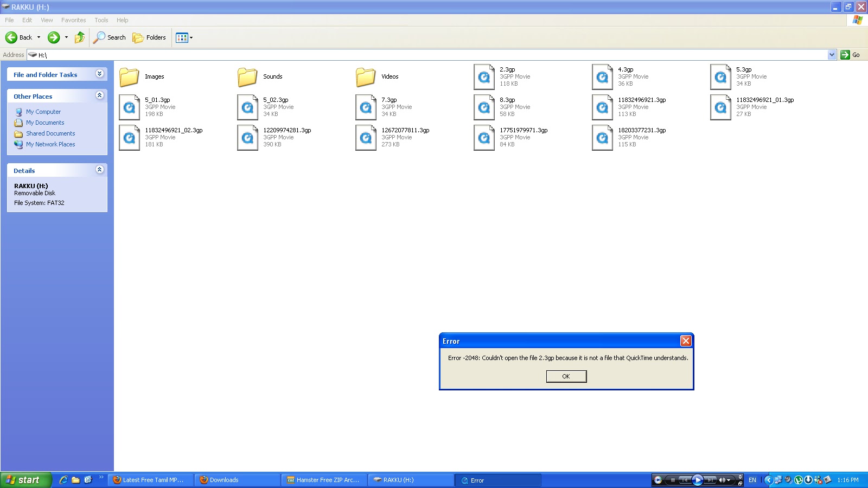The height and width of the screenshot is (488, 868).
Task: Switch to Hamster Free ZIP Archiver taskbar item
Action: coord(324,480)
